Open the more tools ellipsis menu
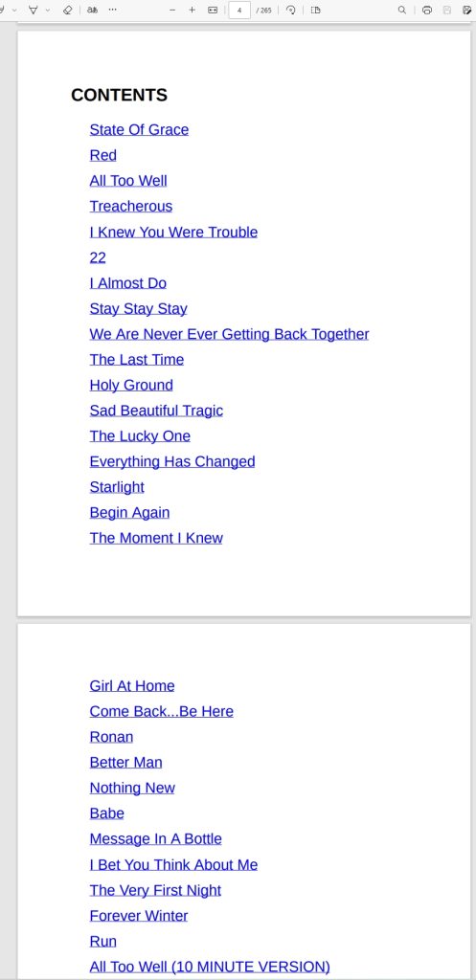This screenshot has height=980, width=476. 113,10
